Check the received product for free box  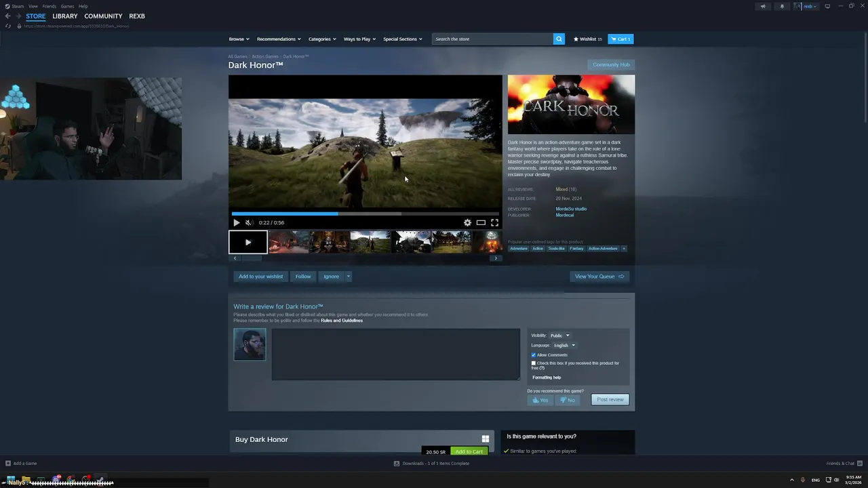(534, 363)
